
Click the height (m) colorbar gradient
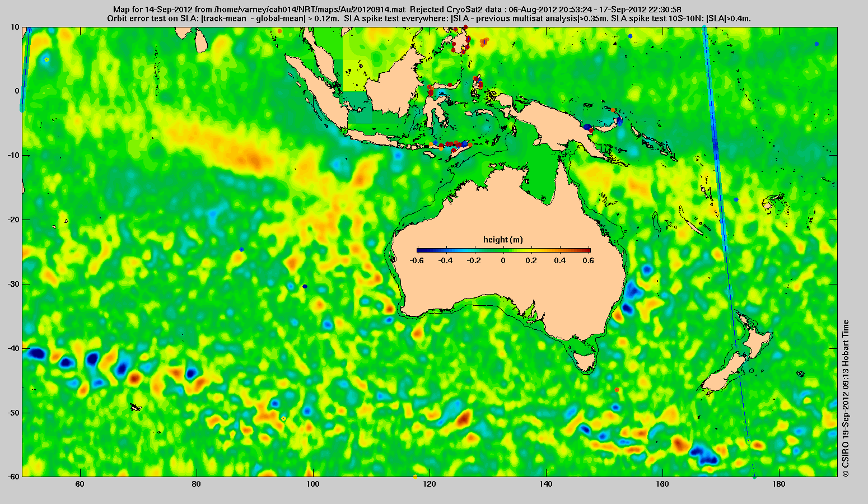[x=503, y=250]
